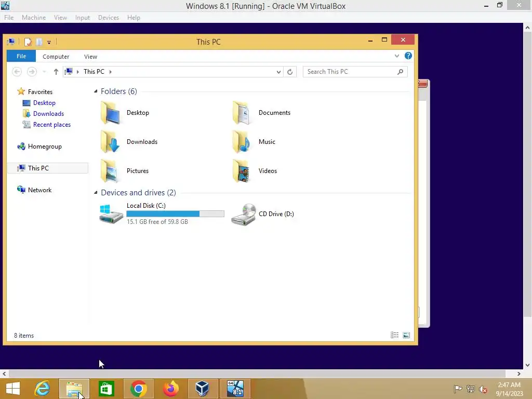Collapse the Devices and drives group

pos(96,193)
